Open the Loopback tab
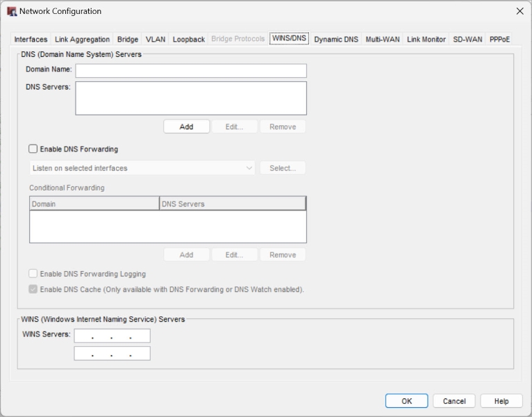Screen dimensions: 532x417 pyautogui.click(x=189, y=40)
